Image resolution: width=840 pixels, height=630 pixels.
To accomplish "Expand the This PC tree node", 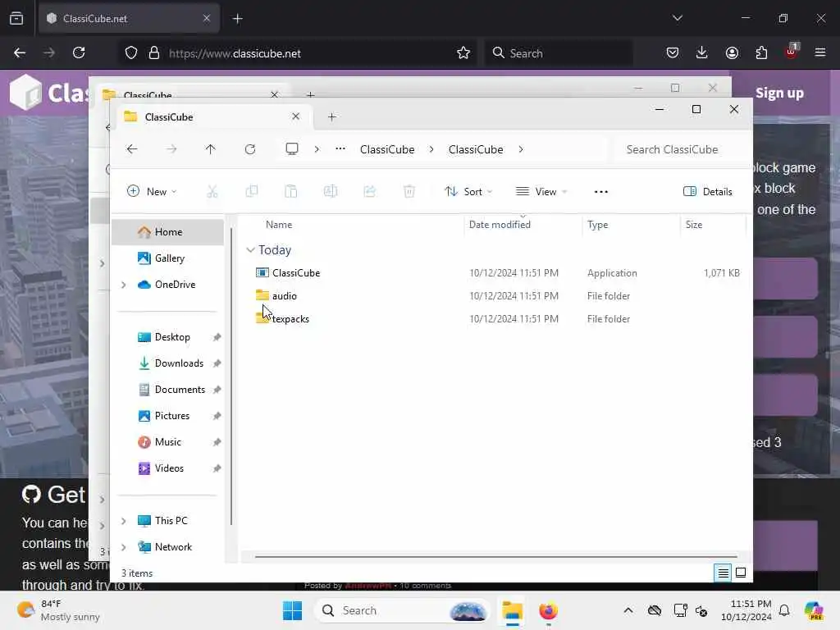I will [124, 521].
